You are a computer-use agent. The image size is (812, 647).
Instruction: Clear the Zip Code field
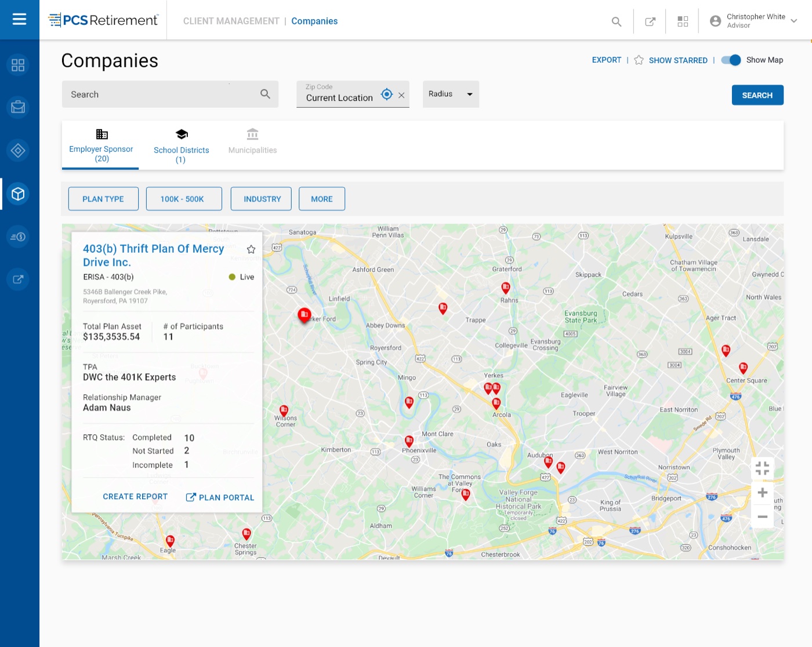[x=401, y=95]
